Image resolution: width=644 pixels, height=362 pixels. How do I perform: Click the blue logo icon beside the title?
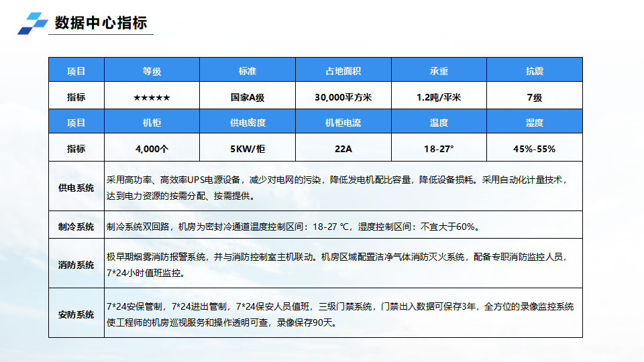click(x=32, y=23)
